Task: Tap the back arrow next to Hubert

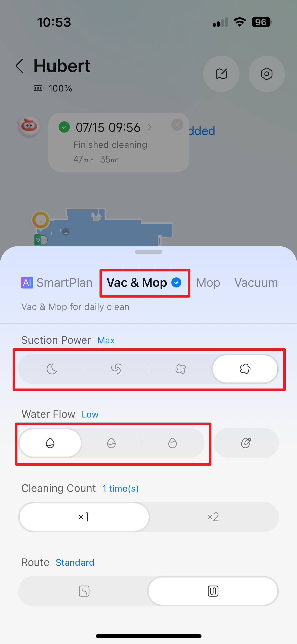Action: coord(20,66)
